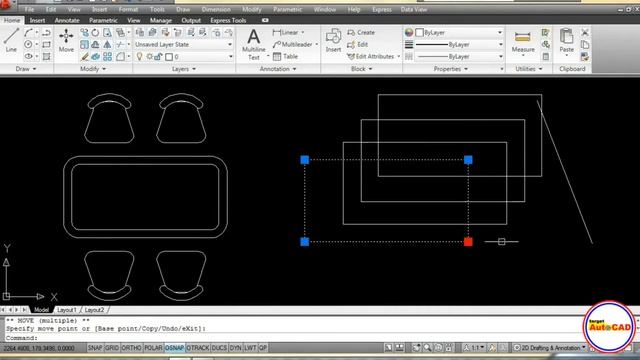Switch to Layout1 tab
Screen dimensions: 640x360
67,310
